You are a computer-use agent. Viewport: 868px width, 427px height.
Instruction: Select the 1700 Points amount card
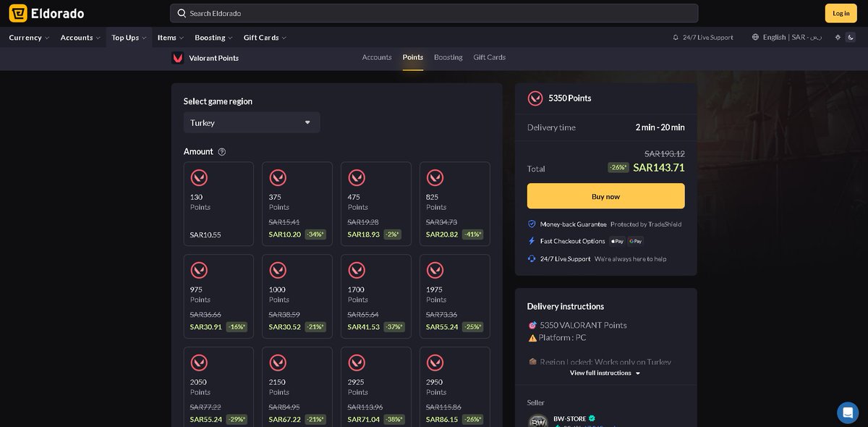pos(376,297)
